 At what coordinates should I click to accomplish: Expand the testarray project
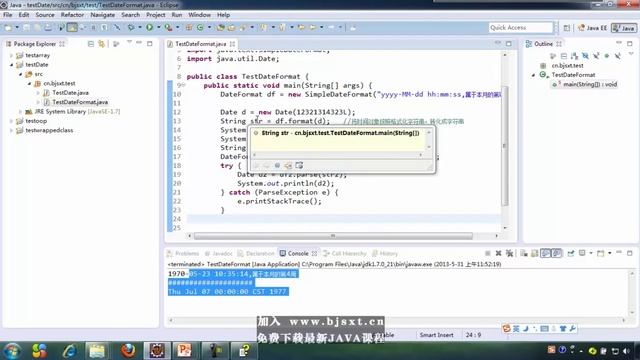[11, 55]
